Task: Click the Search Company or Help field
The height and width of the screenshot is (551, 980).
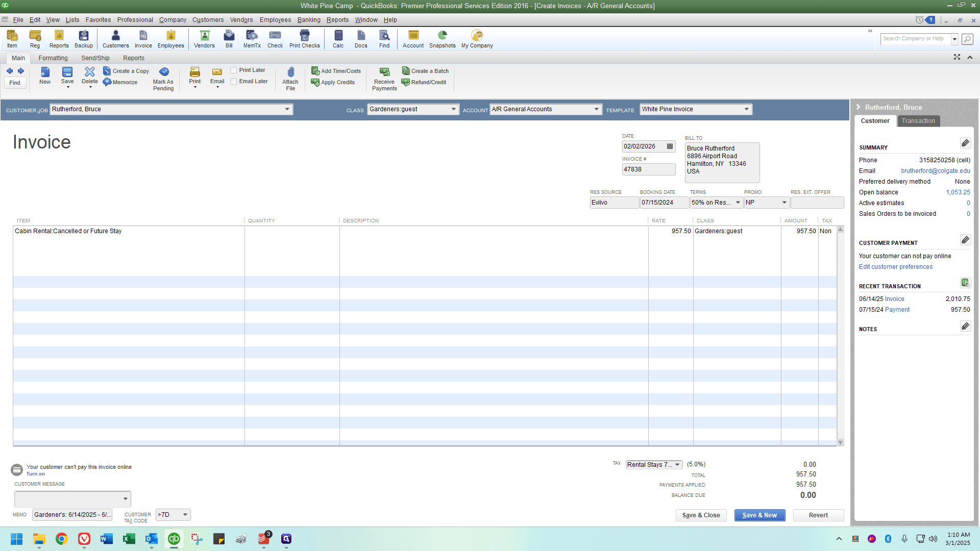Action: pyautogui.click(x=916, y=39)
